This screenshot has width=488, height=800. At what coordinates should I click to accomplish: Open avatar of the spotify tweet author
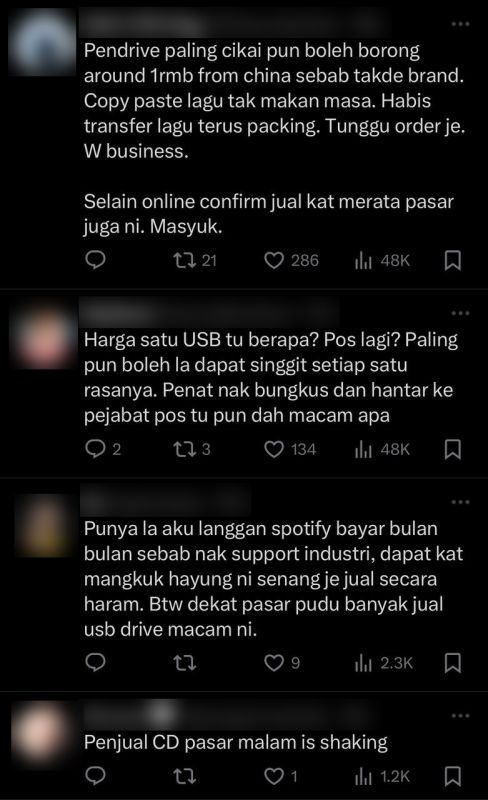pos(42,526)
